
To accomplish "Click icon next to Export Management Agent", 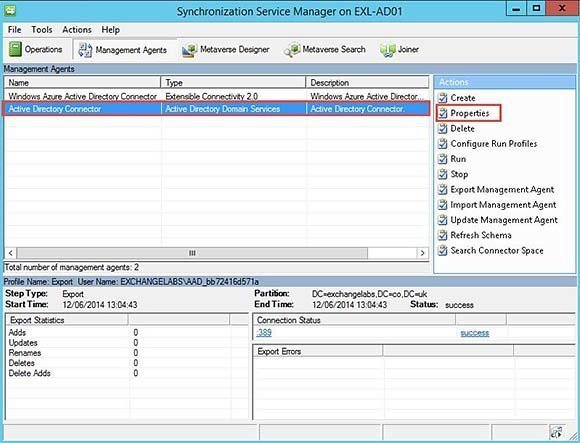I will (x=442, y=189).
